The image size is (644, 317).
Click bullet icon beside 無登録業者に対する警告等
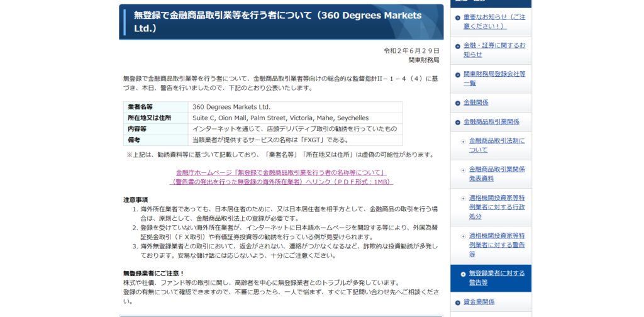coord(464,274)
